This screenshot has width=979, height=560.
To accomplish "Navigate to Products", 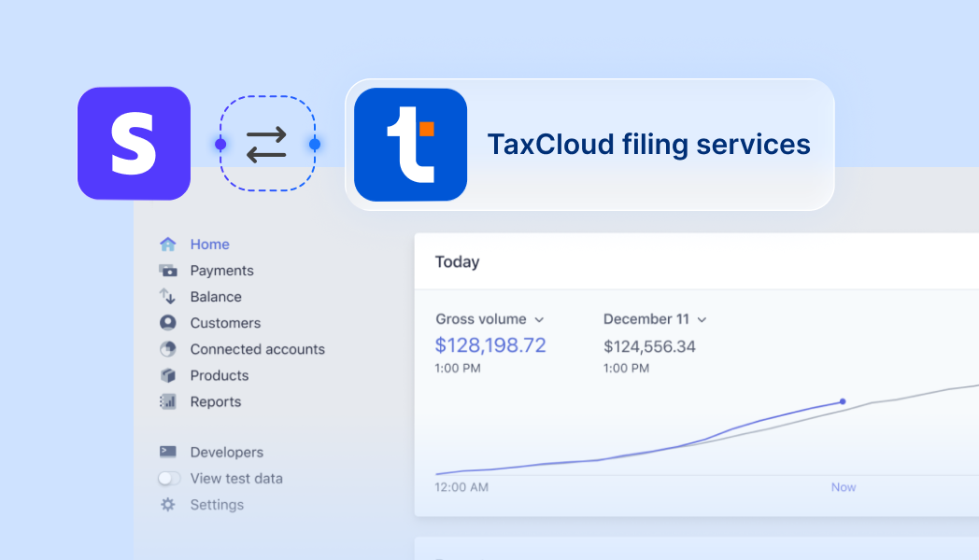I will (220, 375).
